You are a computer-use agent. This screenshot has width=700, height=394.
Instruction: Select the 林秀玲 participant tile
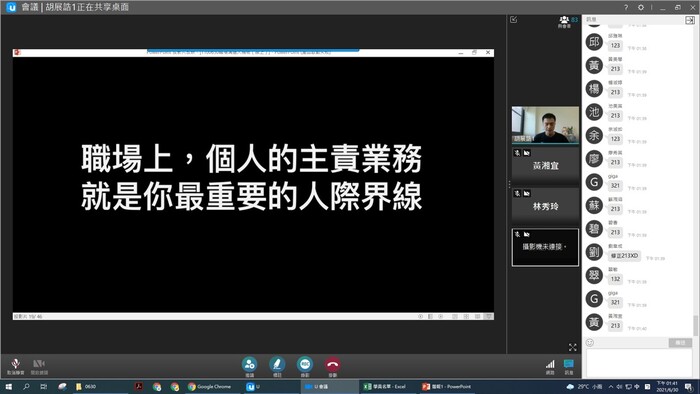tap(545, 206)
